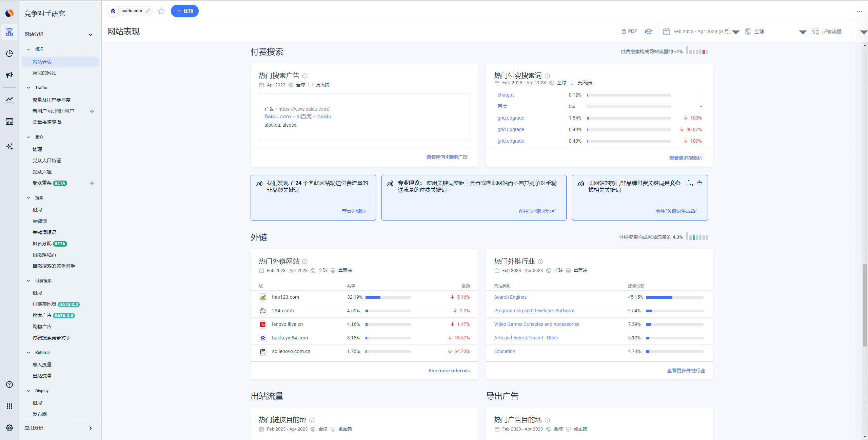Collapse the Traffic tree group
Screen dimensions: 868x440
[29, 88]
